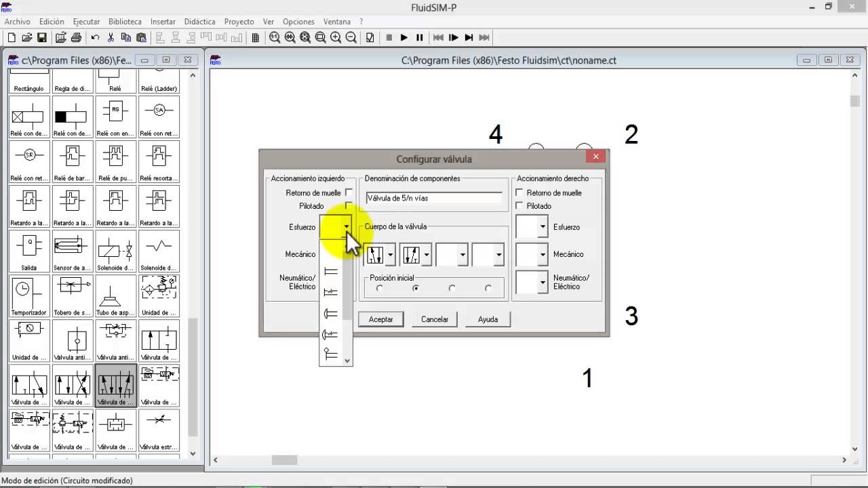Image resolution: width=868 pixels, height=488 pixels.
Task: Enable right Retorno de muelle checkbox
Action: (x=520, y=193)
